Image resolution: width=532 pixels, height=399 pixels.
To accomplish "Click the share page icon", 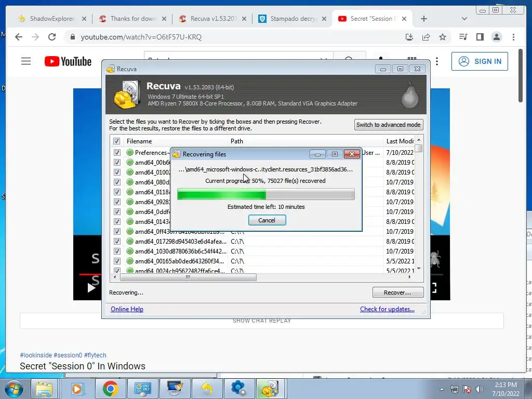I will pos(426,37).
